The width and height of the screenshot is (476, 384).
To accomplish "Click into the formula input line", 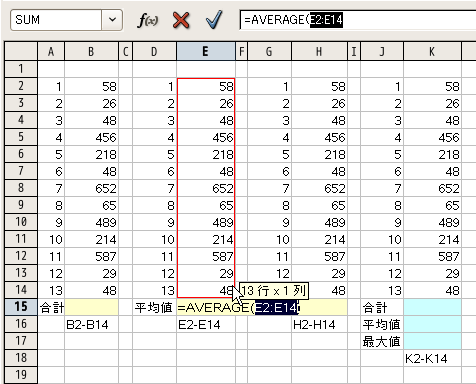I will [358, 20].
